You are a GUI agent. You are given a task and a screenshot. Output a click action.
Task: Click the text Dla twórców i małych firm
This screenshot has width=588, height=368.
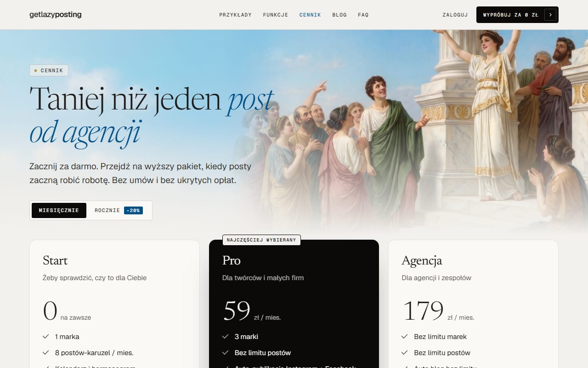[263, 278]
